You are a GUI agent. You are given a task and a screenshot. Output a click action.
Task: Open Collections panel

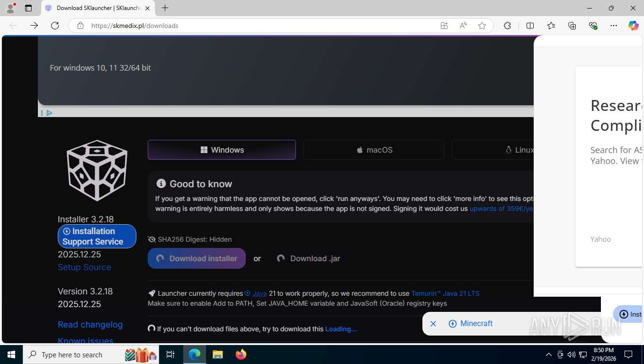pyautogui.click(x=572, y=26)
